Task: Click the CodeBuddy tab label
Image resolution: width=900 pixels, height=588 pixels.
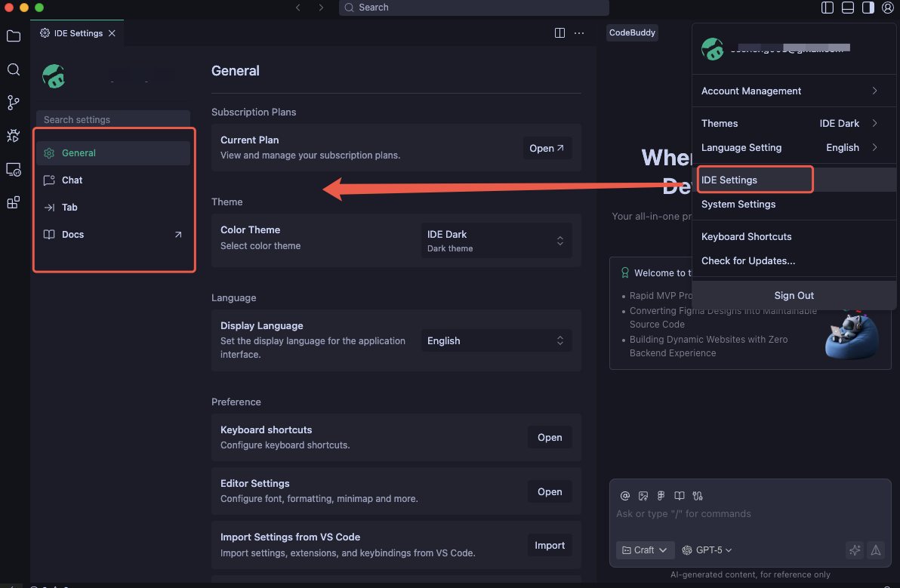Action: pos(632,32)
